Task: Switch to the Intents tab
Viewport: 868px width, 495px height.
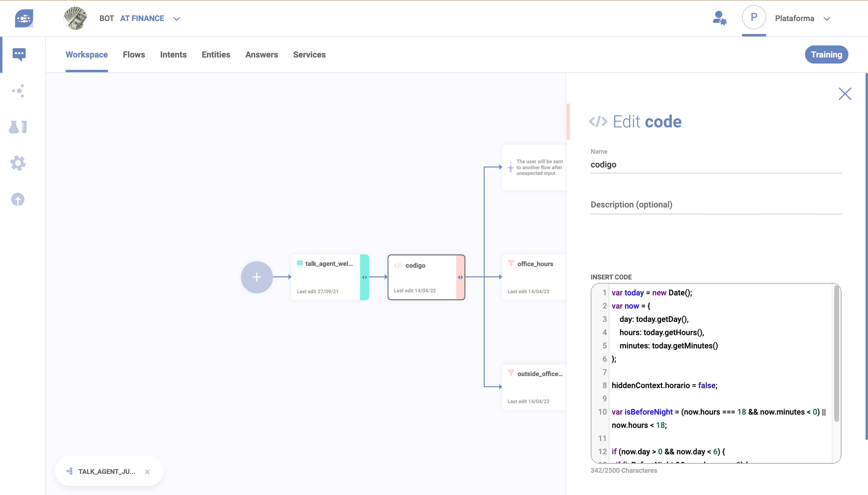Action: [x=173, y=55]
